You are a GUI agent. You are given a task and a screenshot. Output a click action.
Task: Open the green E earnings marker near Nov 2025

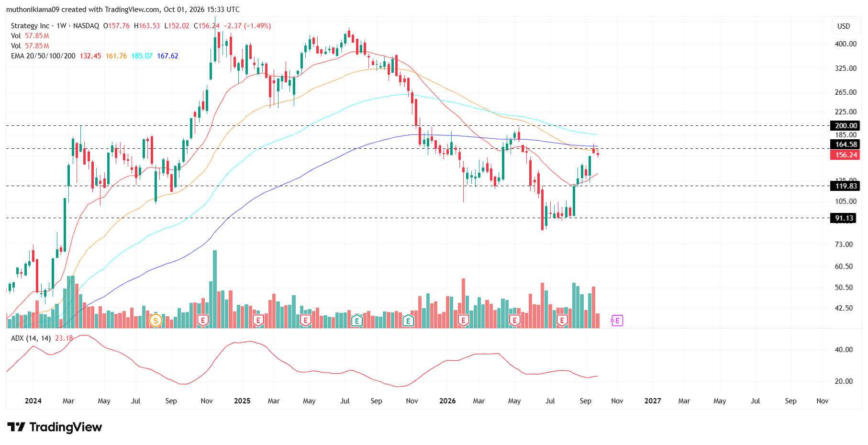click(408, 321)
